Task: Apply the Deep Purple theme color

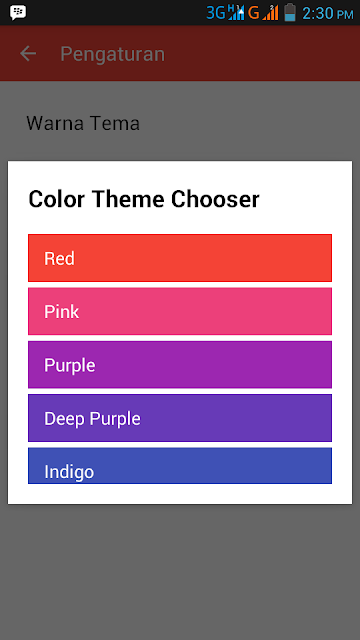Action: coord(180,418)
